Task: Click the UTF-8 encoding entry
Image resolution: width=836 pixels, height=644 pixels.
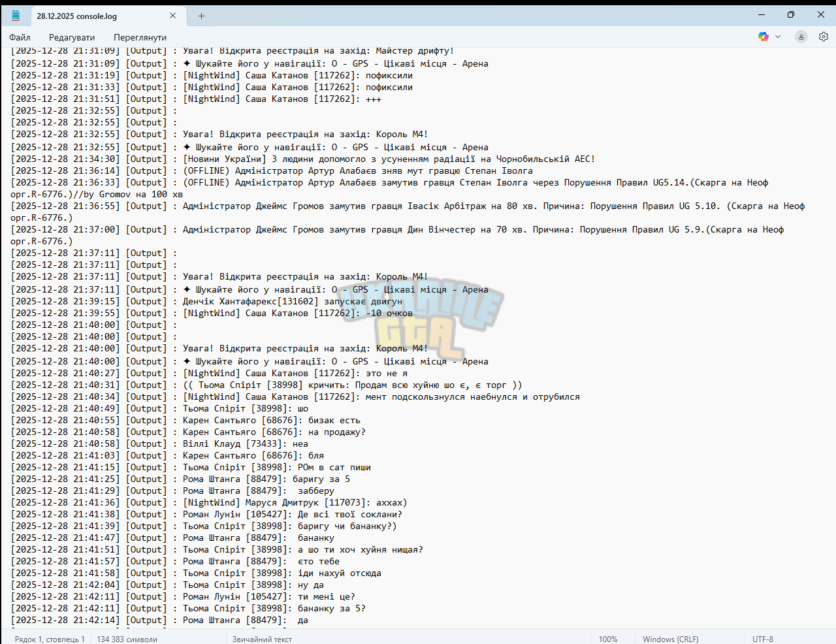Action: coord(763,639)
